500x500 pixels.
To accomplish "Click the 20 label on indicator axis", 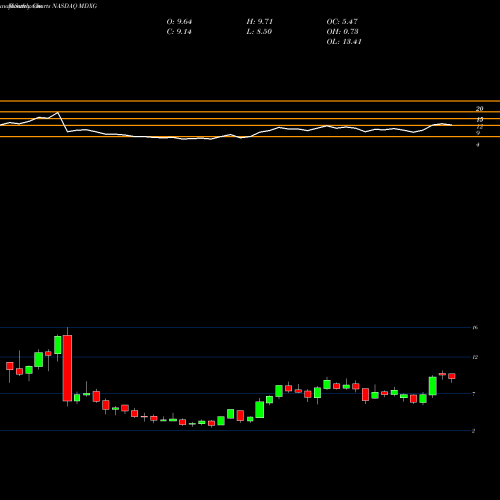I will pyautogui.click(x=480, y=109).
